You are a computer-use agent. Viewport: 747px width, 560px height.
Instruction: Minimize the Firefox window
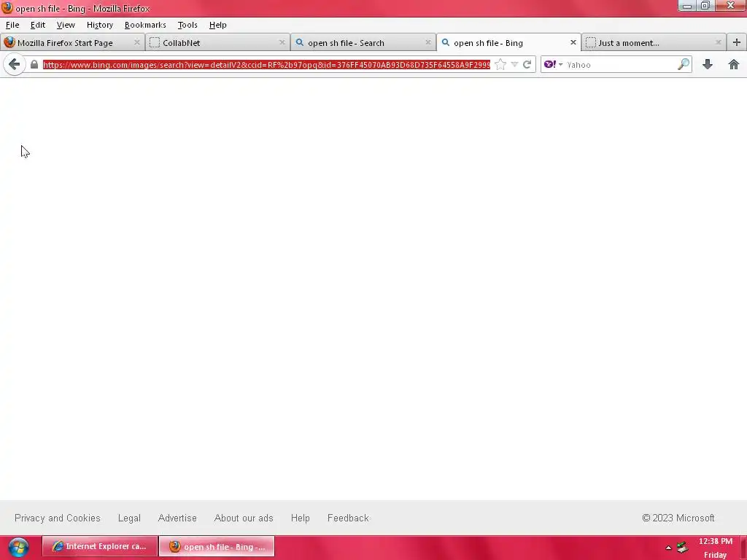pyautogui.click(x=687, y=6)
